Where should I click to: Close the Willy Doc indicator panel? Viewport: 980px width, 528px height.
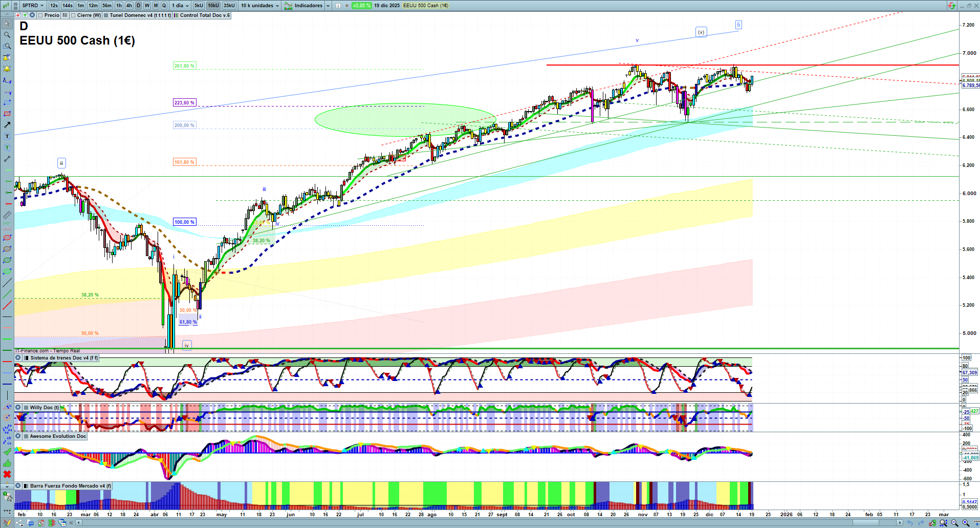[x=18, y=408]
